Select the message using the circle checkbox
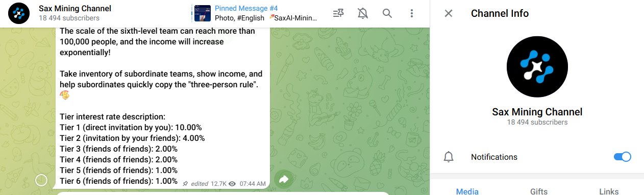644x195 pixels. 41,180
